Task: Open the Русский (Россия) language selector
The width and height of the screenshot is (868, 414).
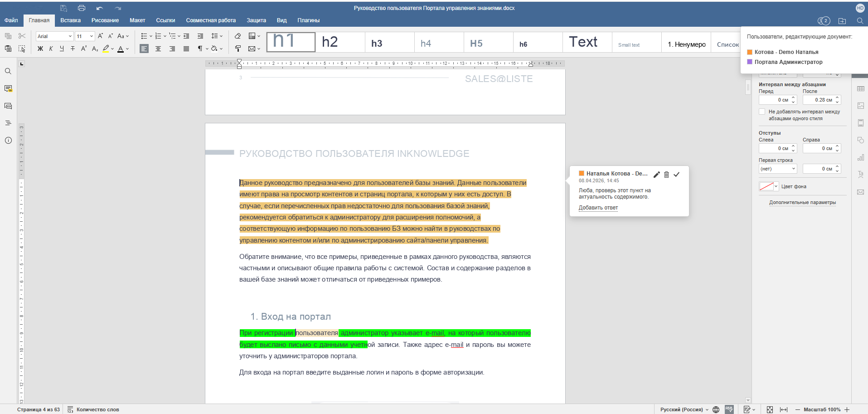Action: [x=684, y=409]
